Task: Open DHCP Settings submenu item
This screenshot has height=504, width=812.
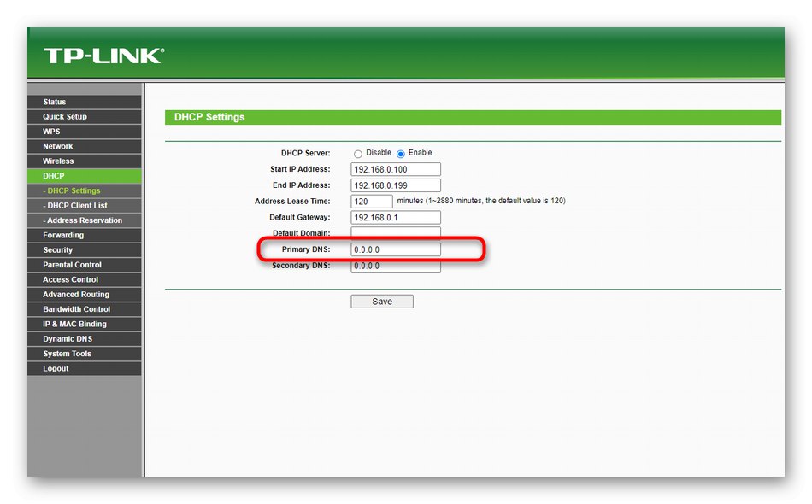Action: (x=85, y=191)
